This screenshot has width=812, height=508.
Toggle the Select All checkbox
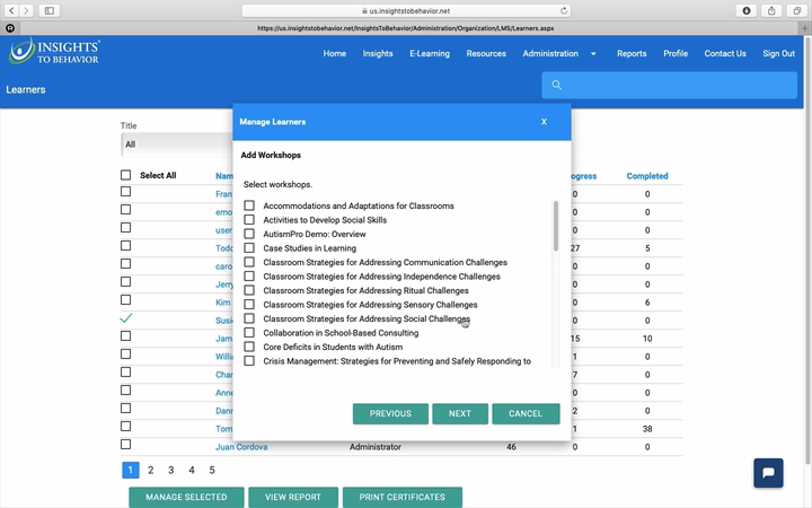126,175
